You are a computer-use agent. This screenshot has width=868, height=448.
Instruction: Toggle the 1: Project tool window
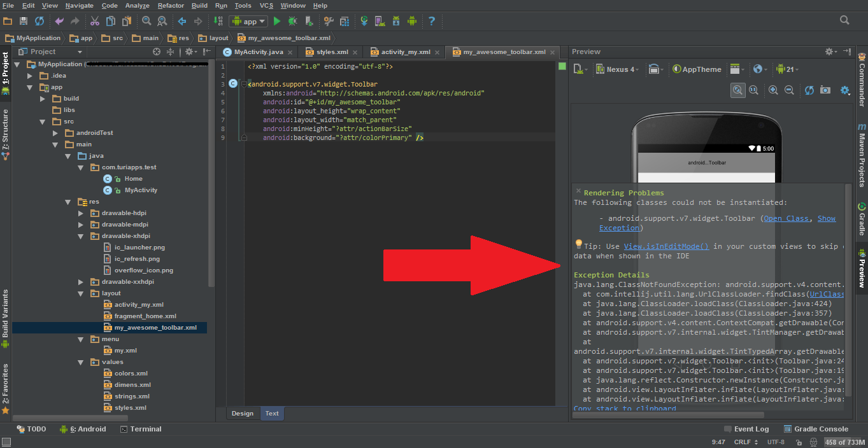click(x=6, y=73)
